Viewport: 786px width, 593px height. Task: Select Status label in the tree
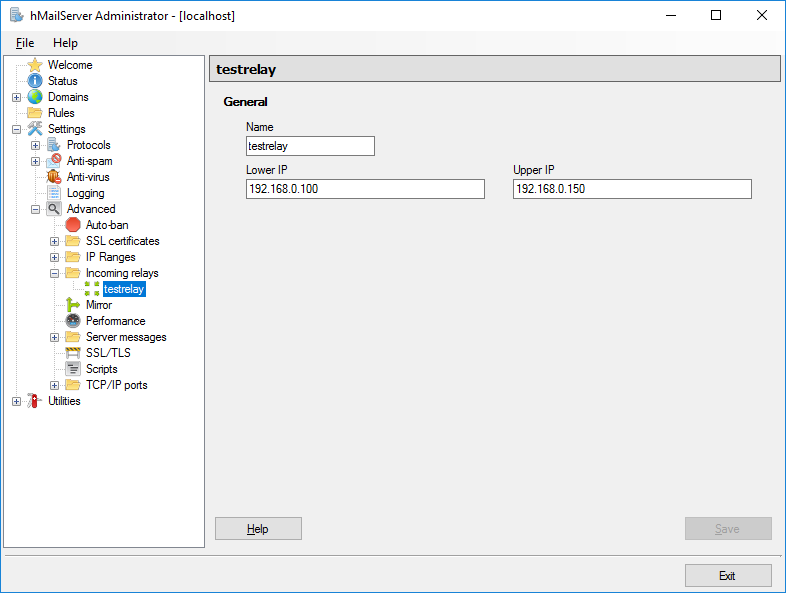click(63, 81)
